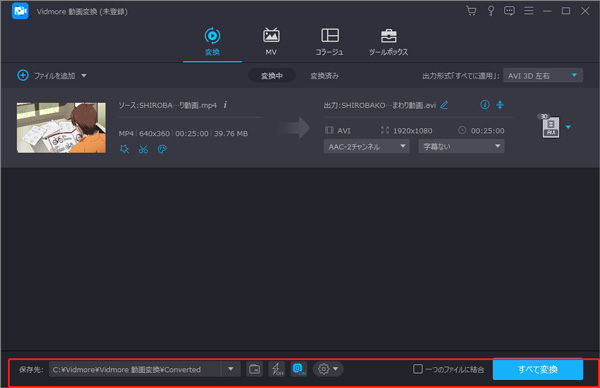This screenshot has height=388, width=600.
Task: Expand the AVI 3D output format dropdown
Action: [x=543, y=75]
